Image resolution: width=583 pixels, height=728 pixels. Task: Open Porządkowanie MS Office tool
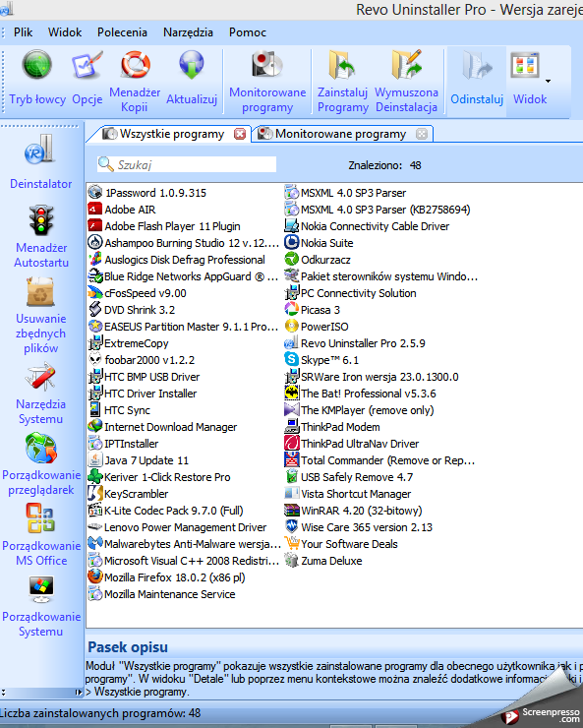click(x=41, y=534)
